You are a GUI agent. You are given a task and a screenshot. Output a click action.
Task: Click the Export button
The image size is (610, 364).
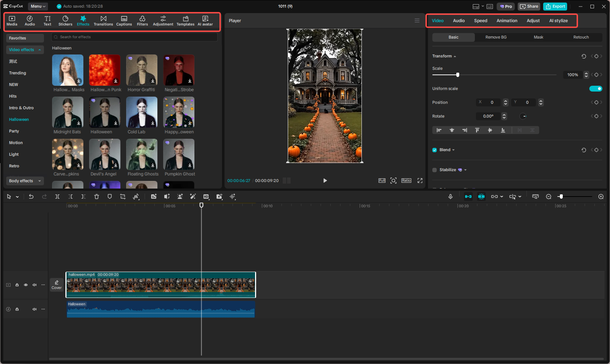coord(555,6)
